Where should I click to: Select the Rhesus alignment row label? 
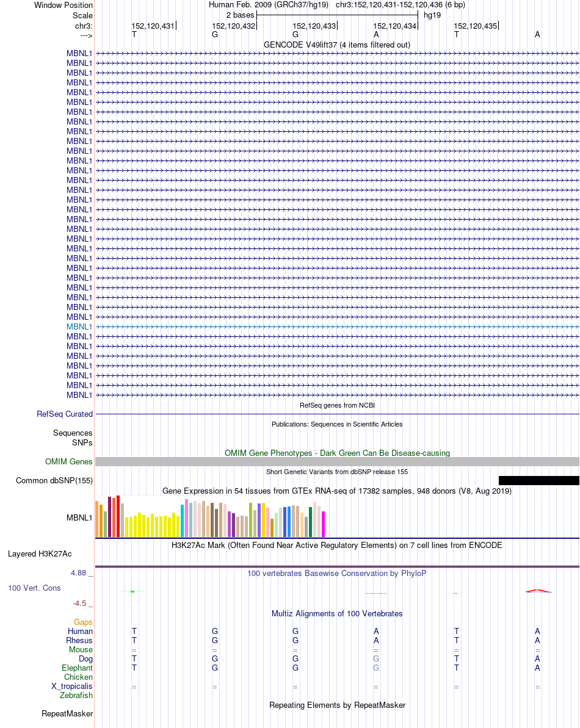coord(79,641)
